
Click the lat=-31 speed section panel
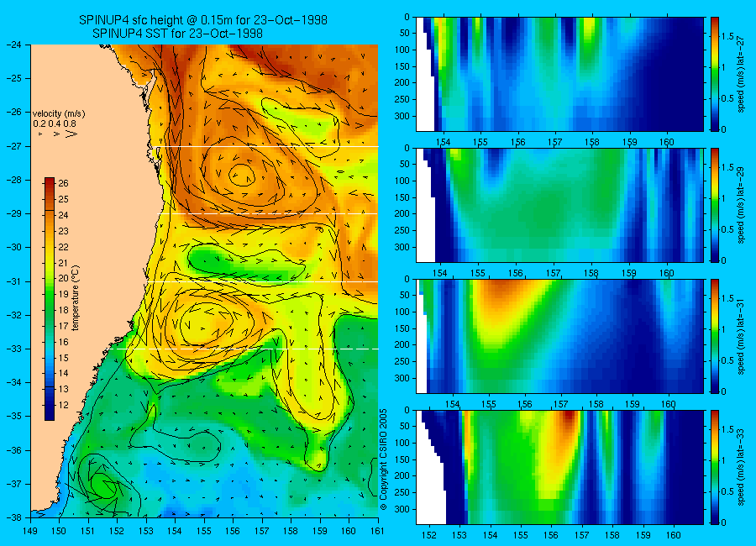(x=559, y=336)
